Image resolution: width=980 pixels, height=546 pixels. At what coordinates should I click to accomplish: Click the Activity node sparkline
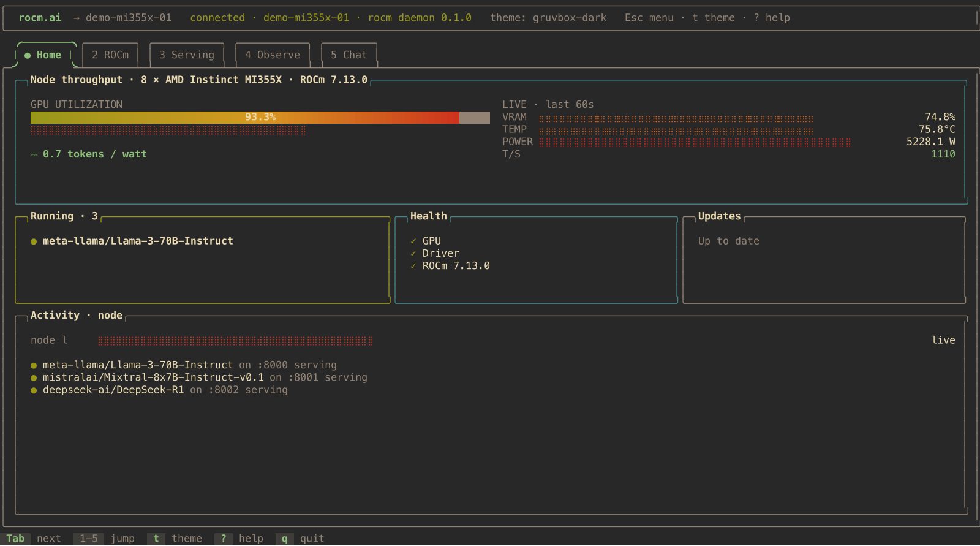[236, 341]
